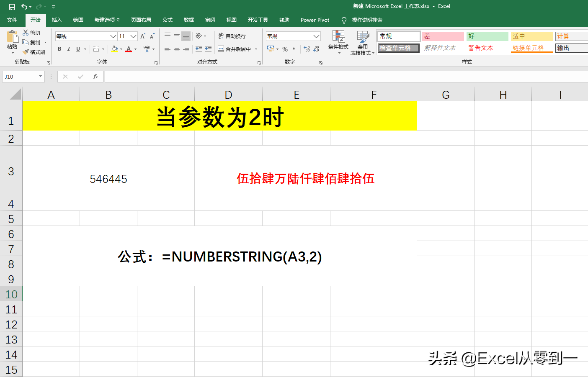Switch to the 公式 ribbon tab
The width and height of the screenshot is (588, 377).
pos(167,20)
